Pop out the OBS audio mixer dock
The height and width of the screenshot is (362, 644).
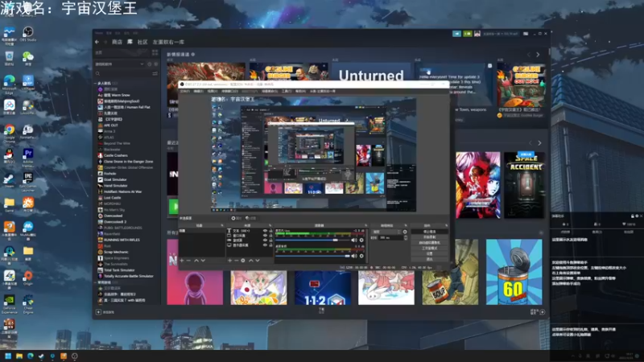coord(365,225)
